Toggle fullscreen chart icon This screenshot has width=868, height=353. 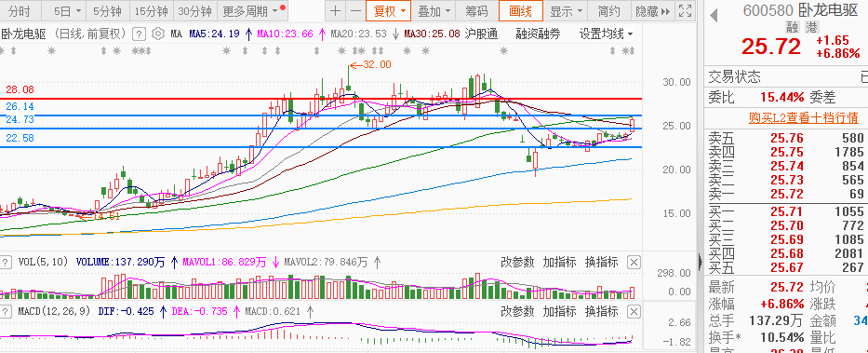pos(685,10)
